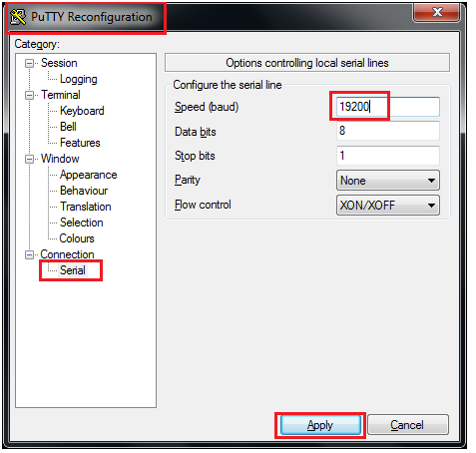The height and width of the screenshot is (453, 476).
Task: Select the Logging category
Action: (x=79, y=79)
